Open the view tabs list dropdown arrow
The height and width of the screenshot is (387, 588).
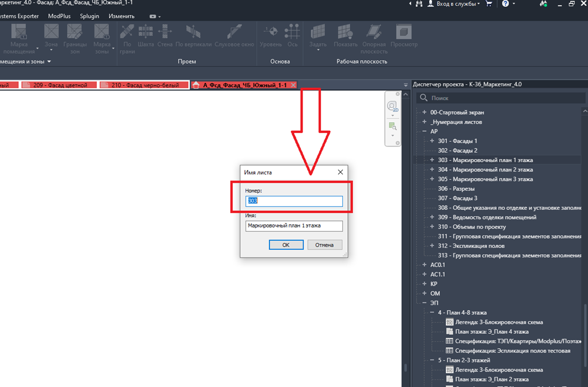[x=405, y=85]
